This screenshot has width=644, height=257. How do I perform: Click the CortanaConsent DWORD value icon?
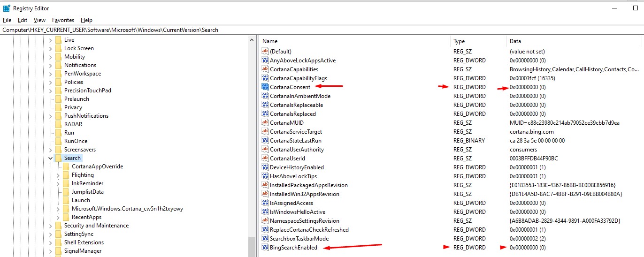pyautogui.click(x=265, y=87)
